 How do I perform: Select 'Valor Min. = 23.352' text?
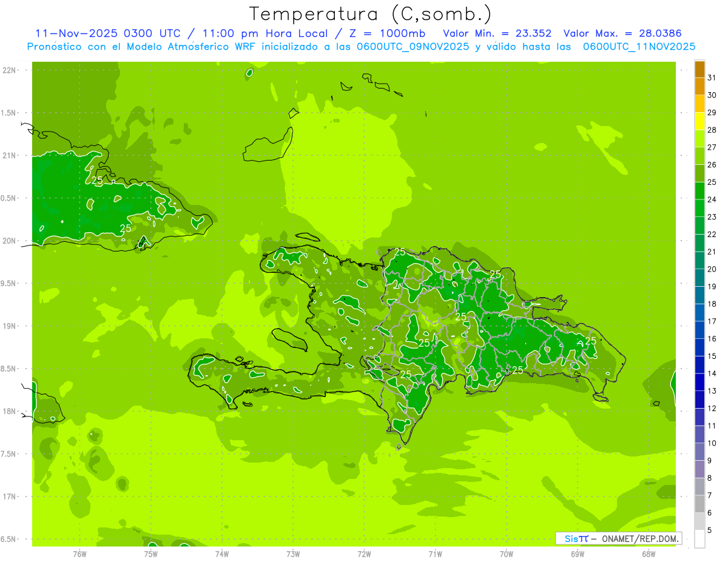497,33
